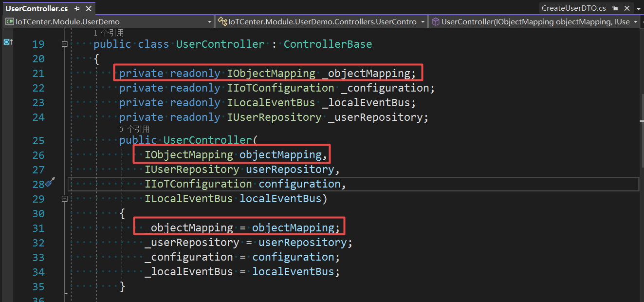Click _userRepository field on line 24
The width and height of the screenshot is (644, 302).
click(375, 117)
